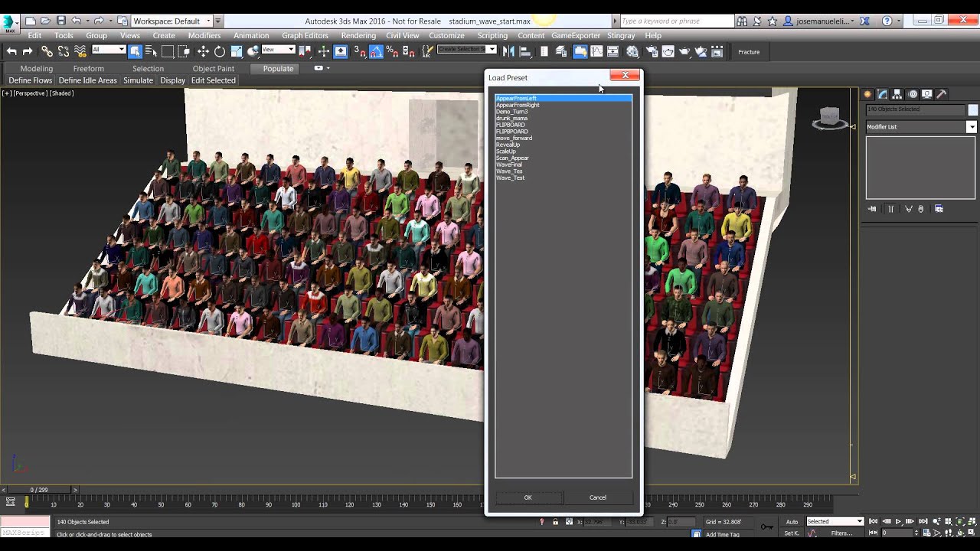Open the reference coordinate 'View' dropdown
The image size is (980, 551).
[279, 50]
